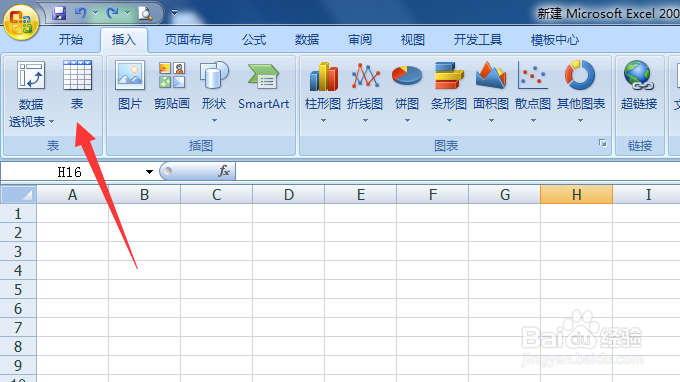Insert a 超链接 hyperlink
Screen dimensions: 680x382
pyautogui.click(x=639, y=86)
